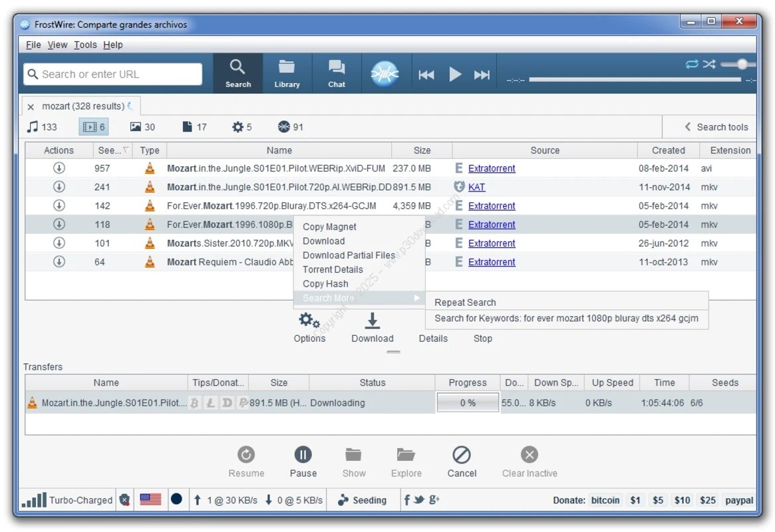
Task: Expand the Search tools panel
Action: [x=716, y=127]
